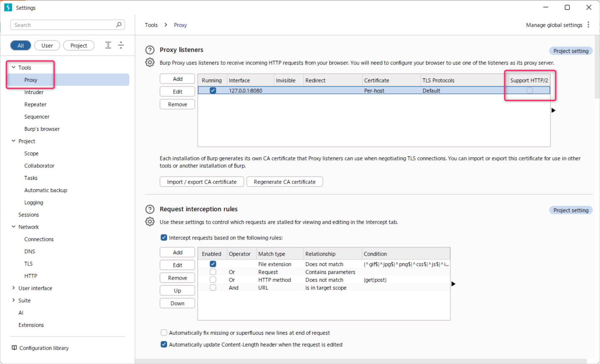Collapse the Tools tree section
Viewport: 600px width, 364px height.
click(x=13, y=67)
